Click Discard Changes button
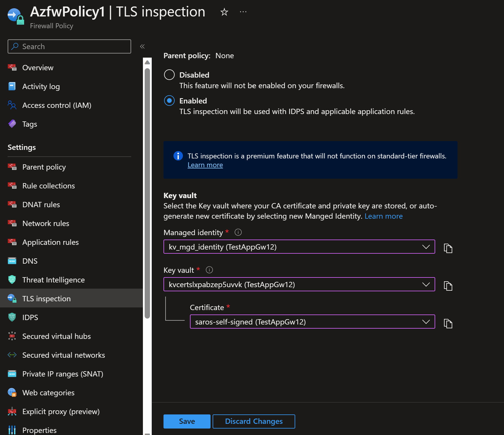Image resolution: width=504 pixels, height=435 pixels. (x=254, y=421)
